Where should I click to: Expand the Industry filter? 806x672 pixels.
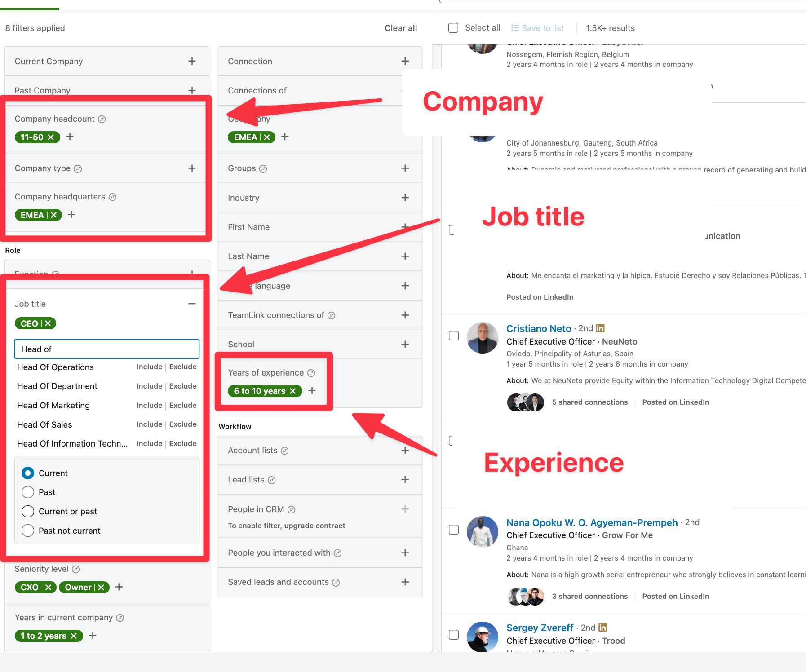pos(405,198)
